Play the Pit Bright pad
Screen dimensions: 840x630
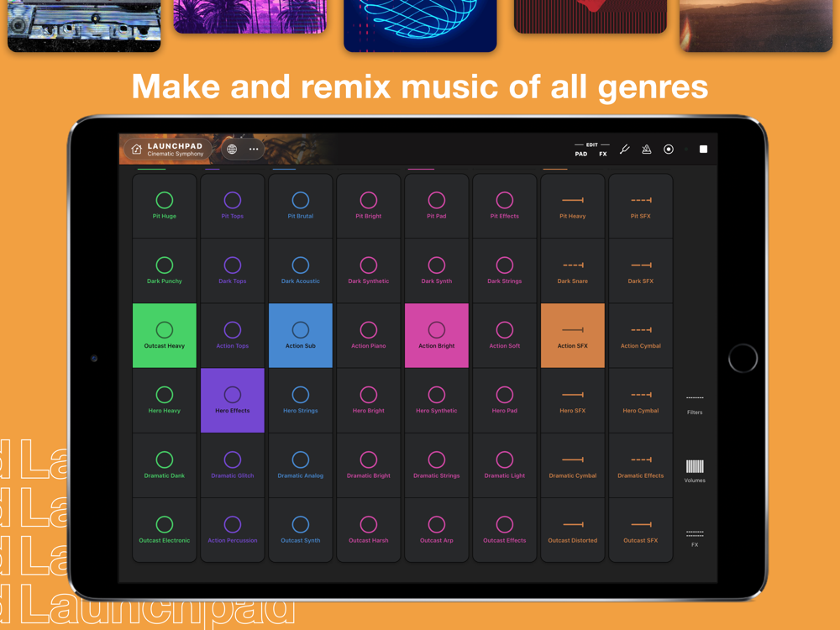pos(369,206)
